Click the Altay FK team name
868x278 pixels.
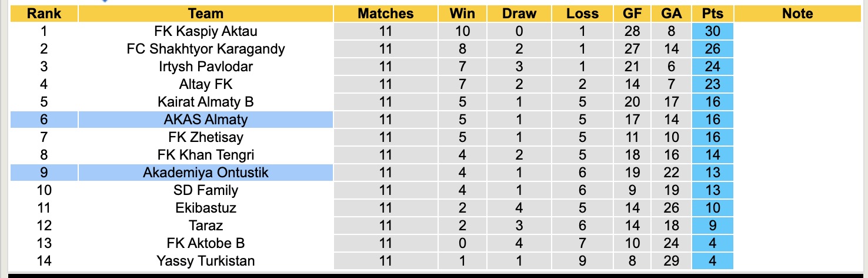tap(205, 84)
